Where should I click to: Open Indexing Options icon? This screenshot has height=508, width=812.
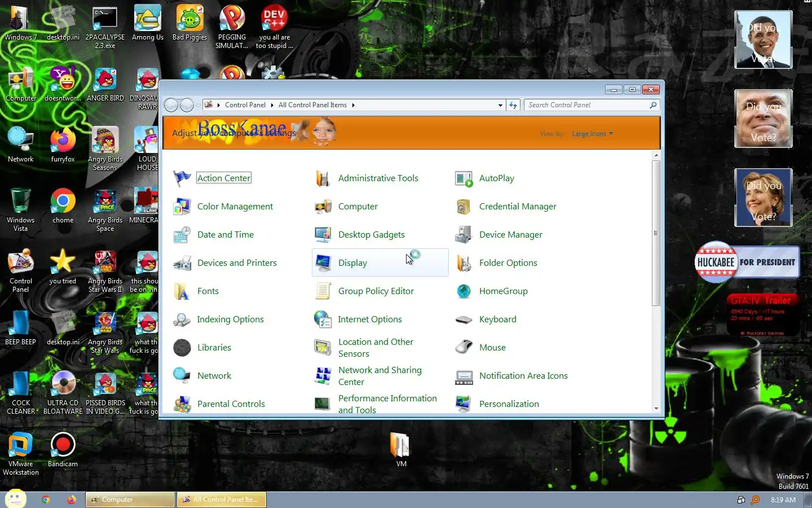182,319
